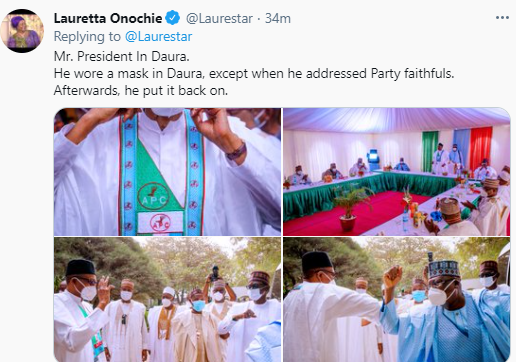Click the 34m tweet timestamp

(x=278, y=18)
